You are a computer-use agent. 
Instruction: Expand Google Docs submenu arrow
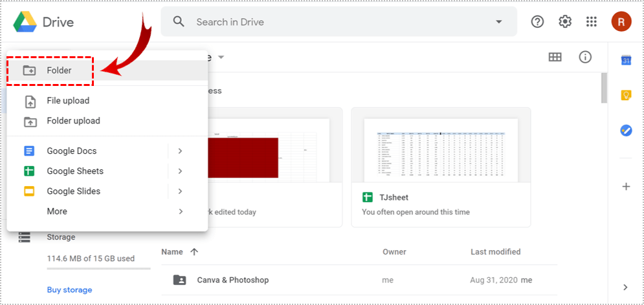(x=180, y=151)
